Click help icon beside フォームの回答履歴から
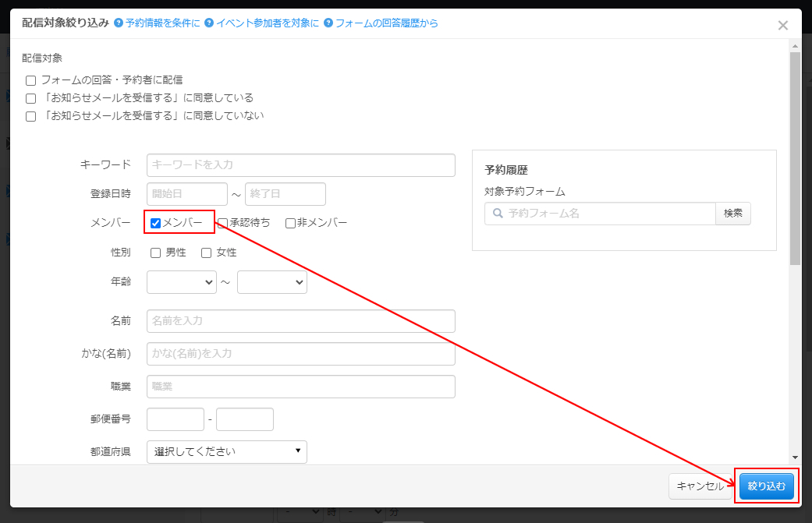The height and width of the screenshot is (523, 812). (x=328, y=23)
